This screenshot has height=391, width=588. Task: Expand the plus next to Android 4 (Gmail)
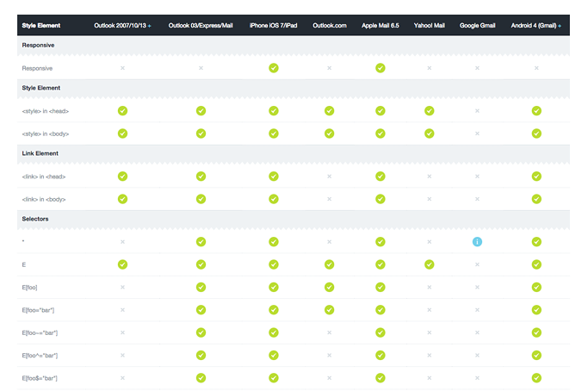pyautogui.click(x=560, y=27)
